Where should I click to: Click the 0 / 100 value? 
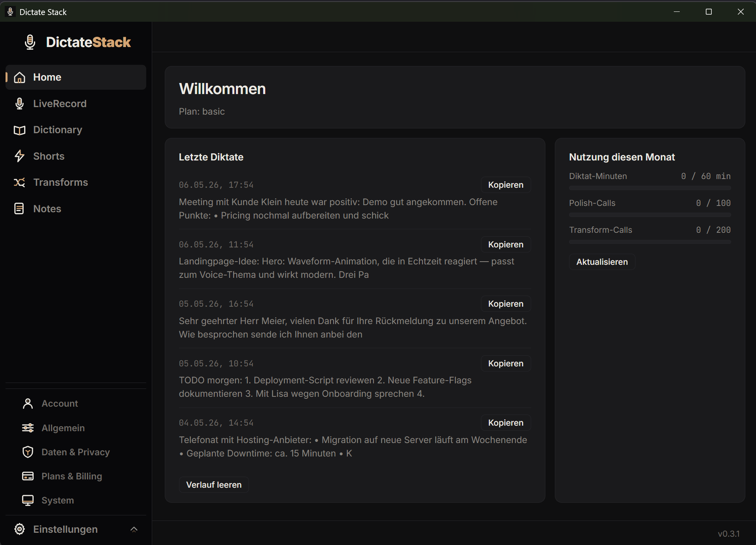[713, 203]
